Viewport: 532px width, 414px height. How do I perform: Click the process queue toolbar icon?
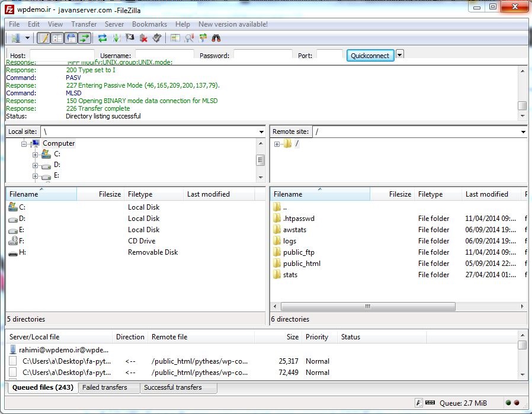pos(116,38)
